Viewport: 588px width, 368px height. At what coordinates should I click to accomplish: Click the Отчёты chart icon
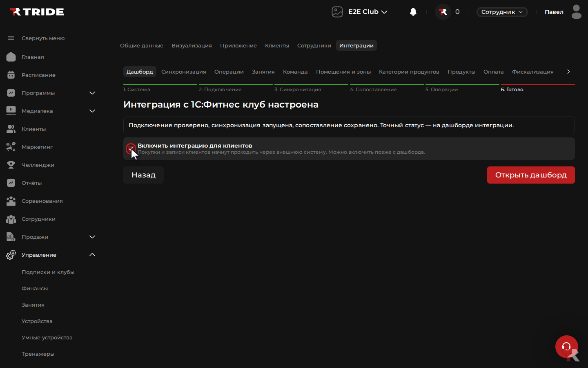click(11, 183)
